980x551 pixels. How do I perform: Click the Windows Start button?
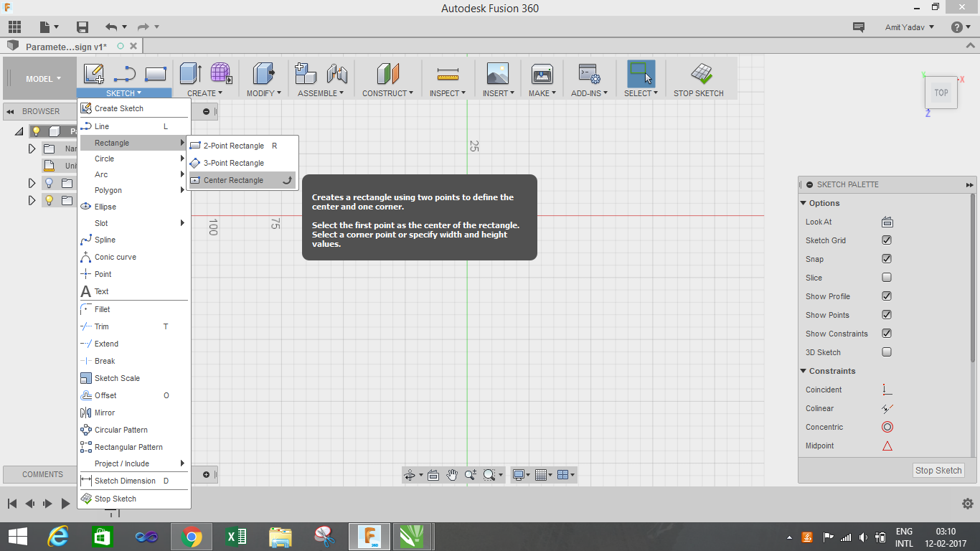pyautogui.click(x=17, y=537)
